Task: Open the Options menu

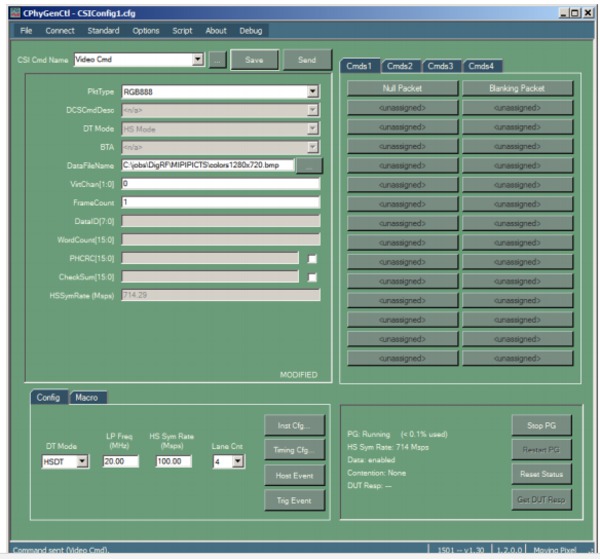Action: [146, 31]
